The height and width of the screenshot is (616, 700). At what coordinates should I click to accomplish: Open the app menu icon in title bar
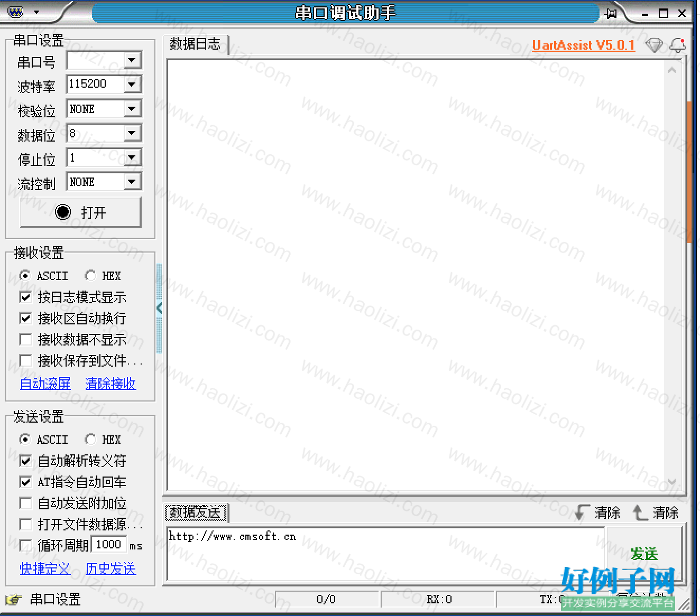15,12
